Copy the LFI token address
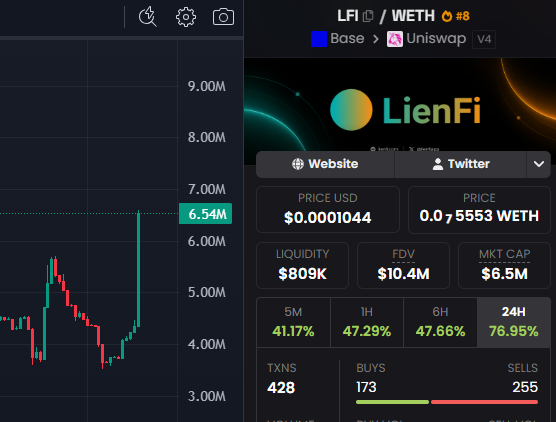 pos(368,16)
